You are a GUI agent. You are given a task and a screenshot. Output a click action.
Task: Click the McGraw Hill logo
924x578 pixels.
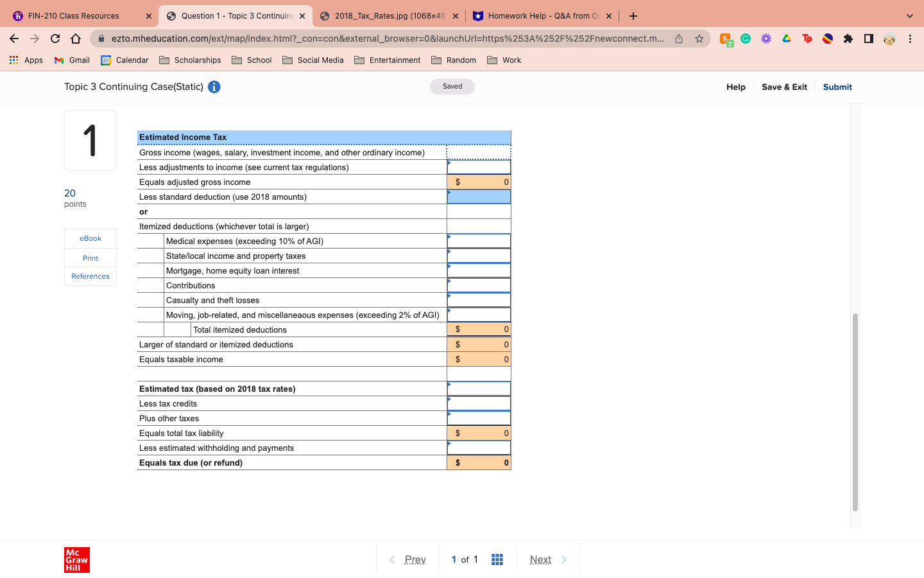click(x=77, y=559)
